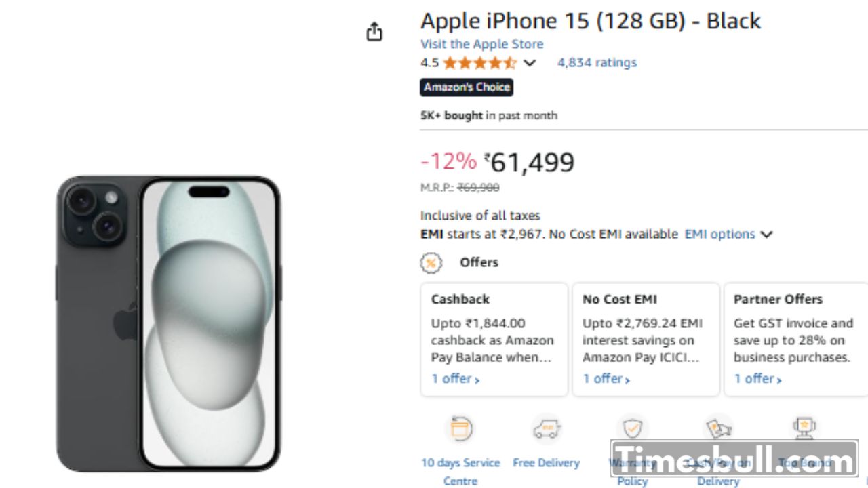The width and height of the screenshot is (868, 488).
Task: Click the Amazon's Choice badge
Action: click(467, 87)
